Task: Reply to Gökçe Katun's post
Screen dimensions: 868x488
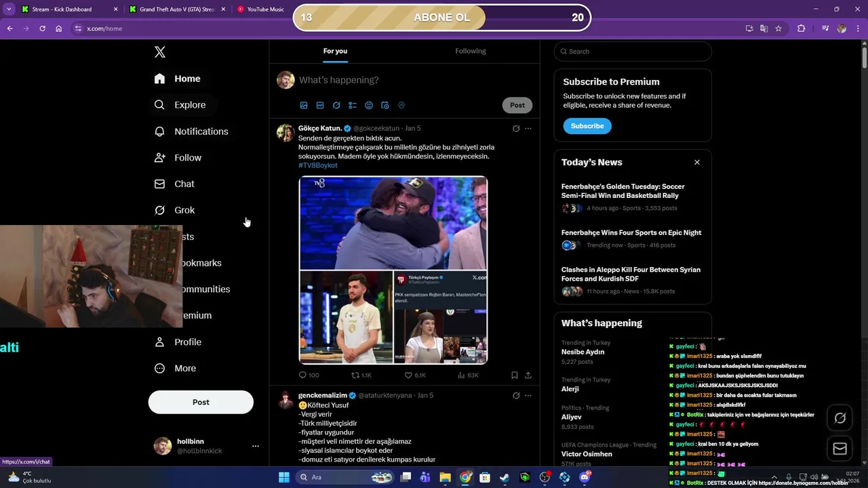Action: (309, 375)
